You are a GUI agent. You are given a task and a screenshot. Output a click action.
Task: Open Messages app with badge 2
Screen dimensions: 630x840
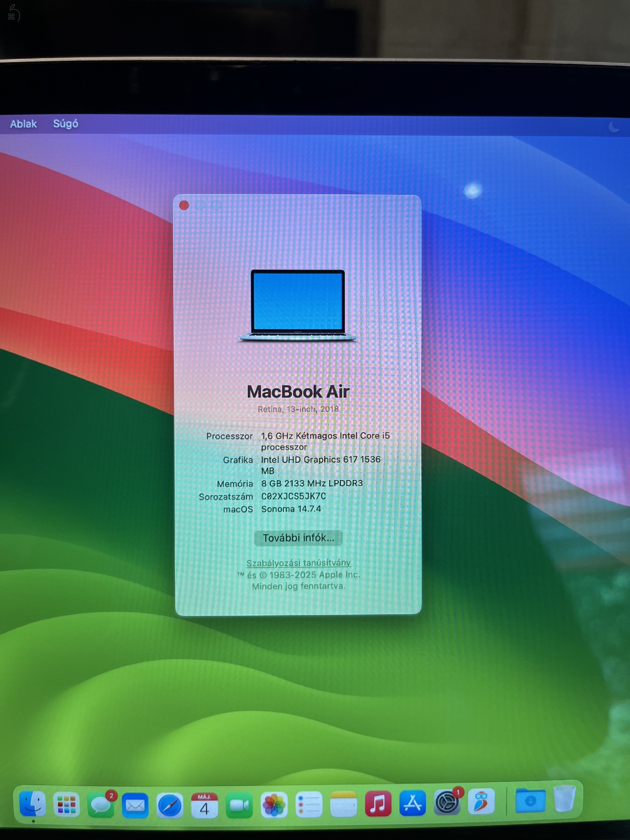[101, 805]
